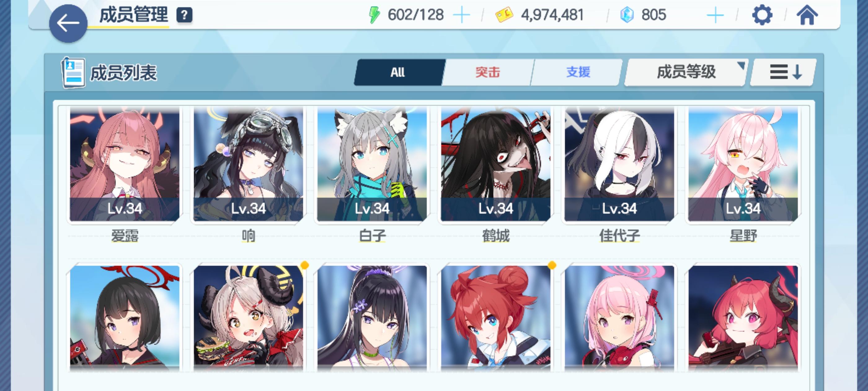The image size is (868, 391).
Task: Open member 白子 portrait card
Action: 372,164
